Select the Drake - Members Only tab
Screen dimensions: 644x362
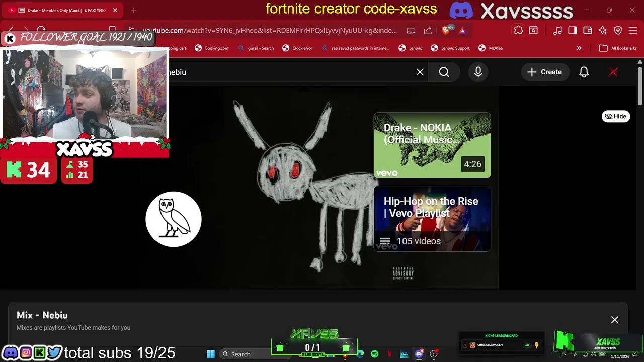(63, 10)
